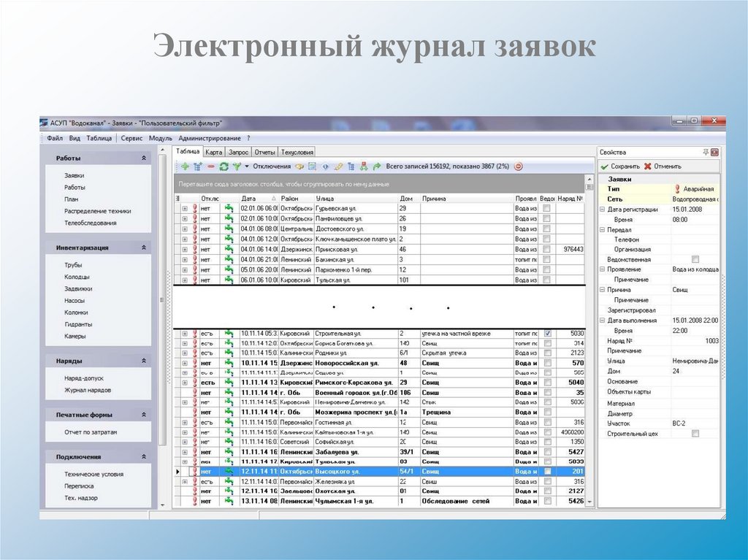This screenshot has height=560, width=748.
Task: Collapse the Подключения sidebar section
Action: click(144, 457)
